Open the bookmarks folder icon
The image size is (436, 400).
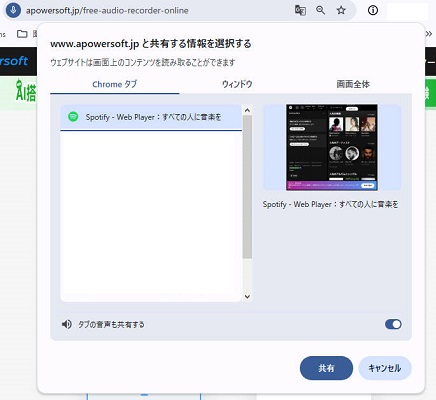pos(22,34)
